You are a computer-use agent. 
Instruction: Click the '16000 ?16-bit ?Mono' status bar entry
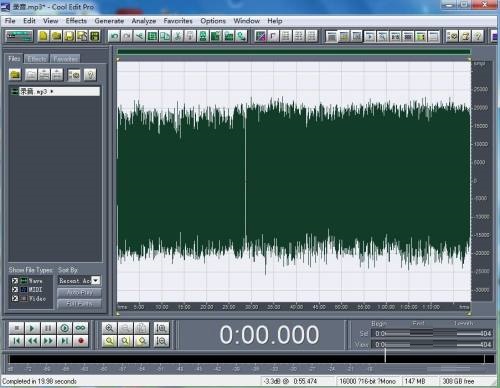pos(367,381)
